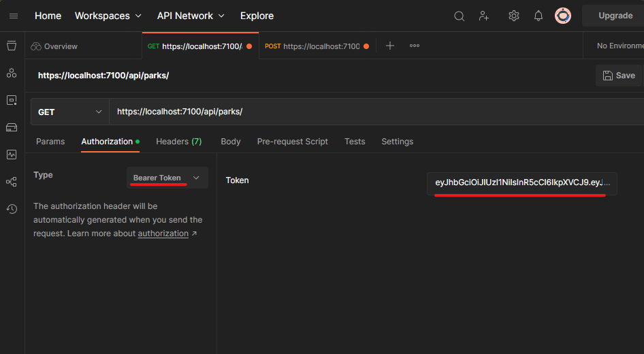This screenshot has width=644, height=354.
Task: Open Collections in the sidebar
Action: pyautogui.click(x=12, y=46)
